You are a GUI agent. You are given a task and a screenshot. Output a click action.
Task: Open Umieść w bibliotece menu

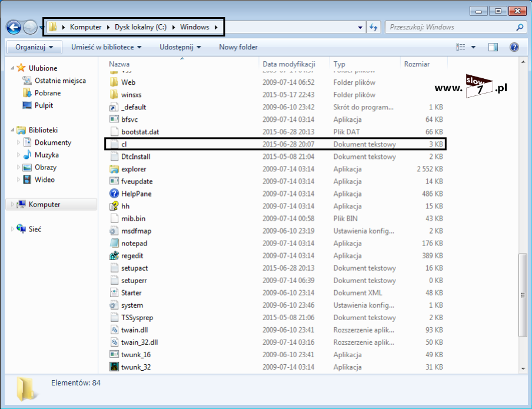click(x=107, y=47)
